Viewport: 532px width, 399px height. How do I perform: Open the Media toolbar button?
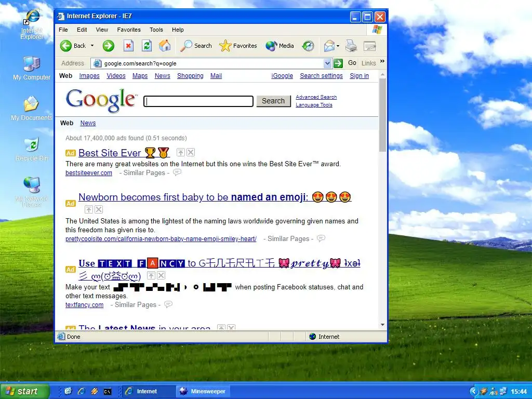point(280,46)
